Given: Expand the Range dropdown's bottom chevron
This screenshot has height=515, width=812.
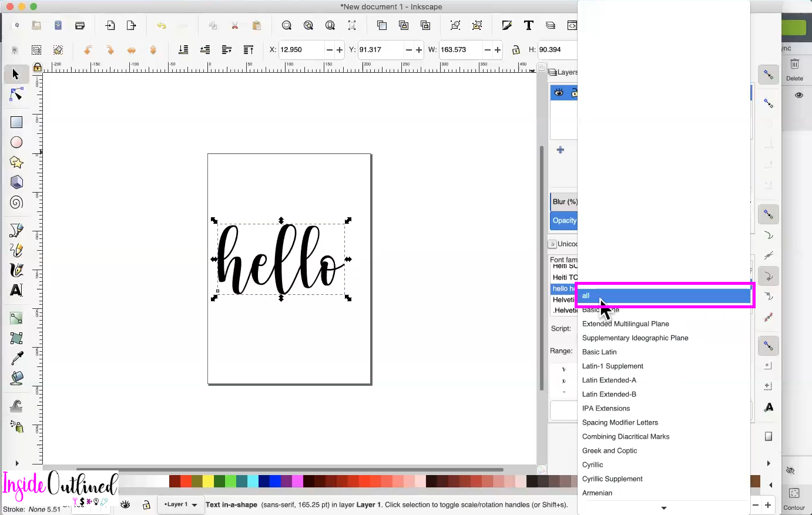Looking at the screenshot, I should [664, 509].
